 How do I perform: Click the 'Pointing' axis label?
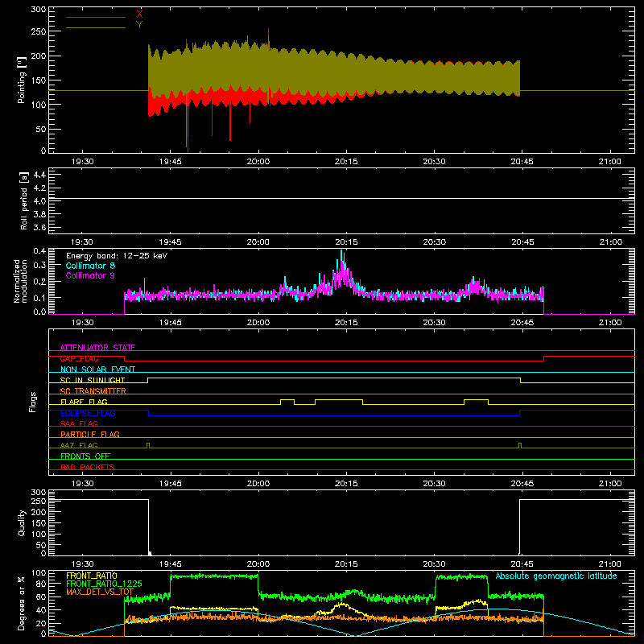[22, 80]
